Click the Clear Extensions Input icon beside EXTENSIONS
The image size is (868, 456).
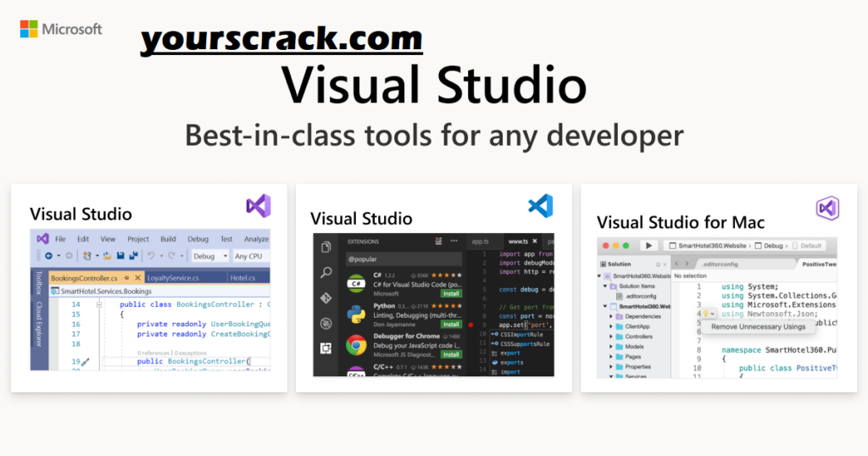tap(438, 242)
